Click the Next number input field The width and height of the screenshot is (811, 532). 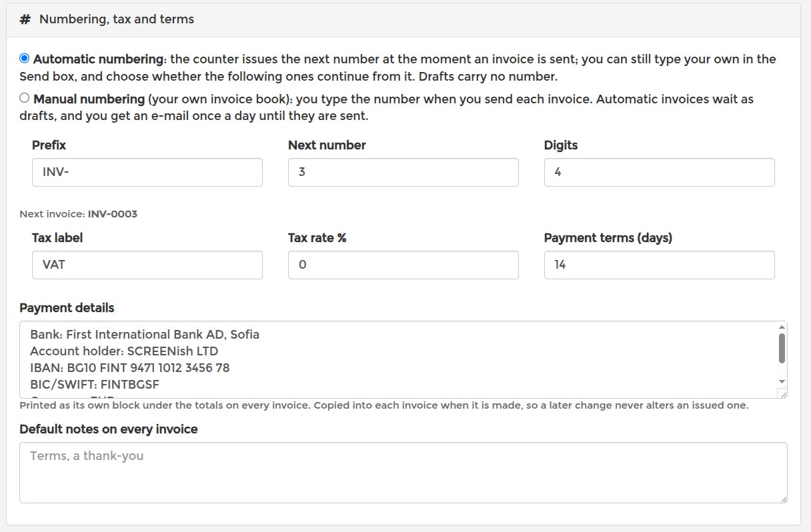tap(403, 172)
